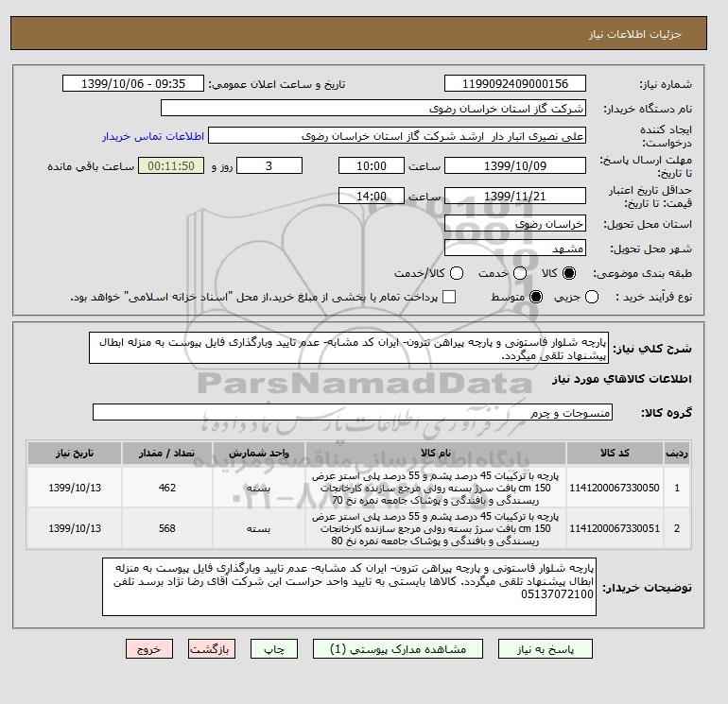Select the کالا radio button

point(569,273)
